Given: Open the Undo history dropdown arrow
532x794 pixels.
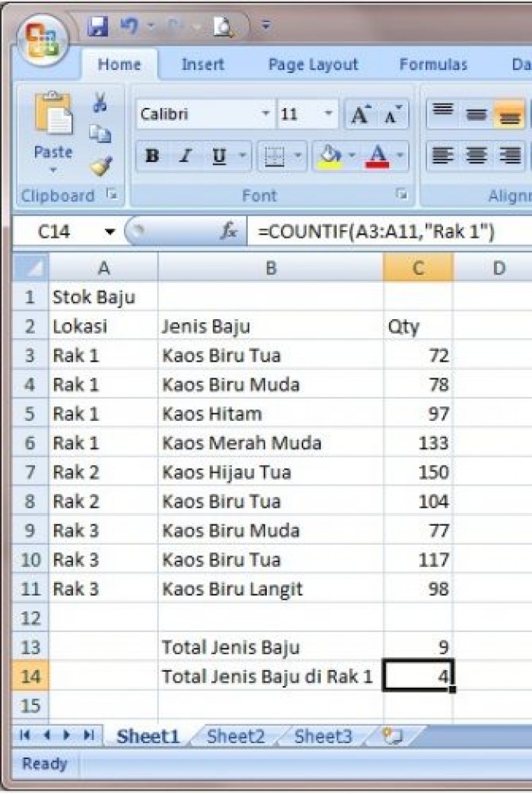Looking at the screenshot, I should pos(151,25).
